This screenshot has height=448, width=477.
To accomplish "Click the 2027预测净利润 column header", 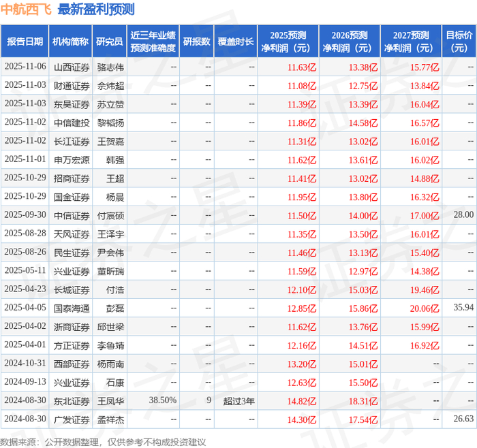I will click(x=411, y=42).
